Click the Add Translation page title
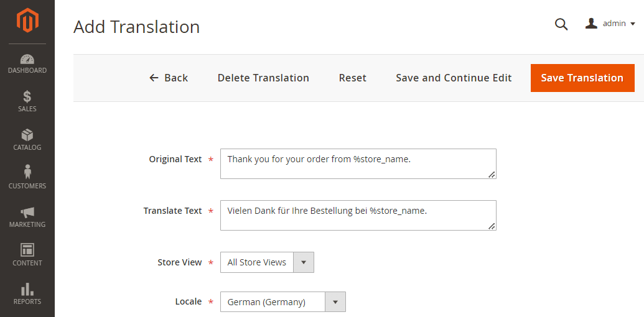 tap(137, 27)
